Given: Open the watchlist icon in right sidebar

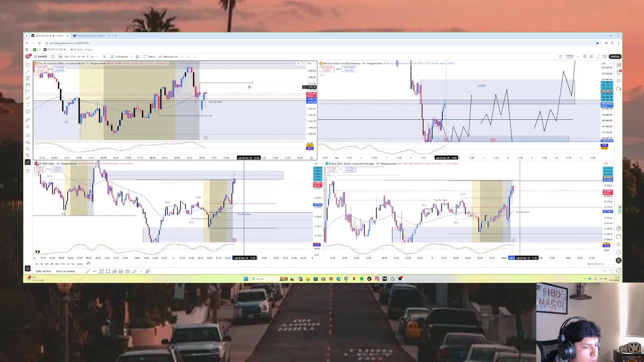Looking at the screenshot, I should tap(619, 65).
